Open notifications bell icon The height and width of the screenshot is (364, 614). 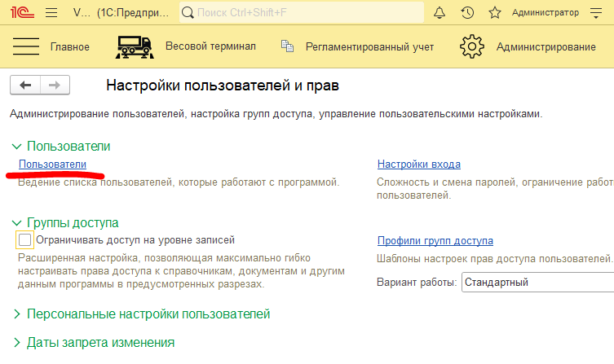tap(440, 13)
